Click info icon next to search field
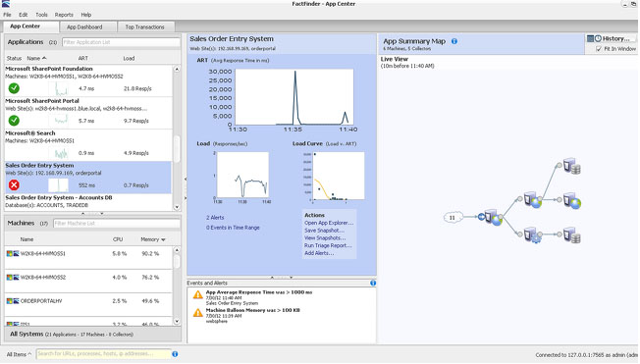Image resolution: width=640 pixels, height=364 pixels. [x=175, y=354]
